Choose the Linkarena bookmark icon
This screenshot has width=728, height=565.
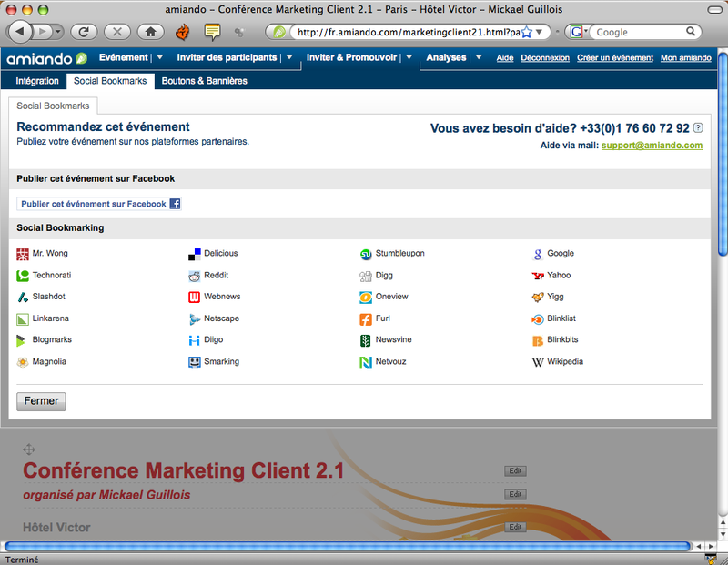(x=22, y=319)
